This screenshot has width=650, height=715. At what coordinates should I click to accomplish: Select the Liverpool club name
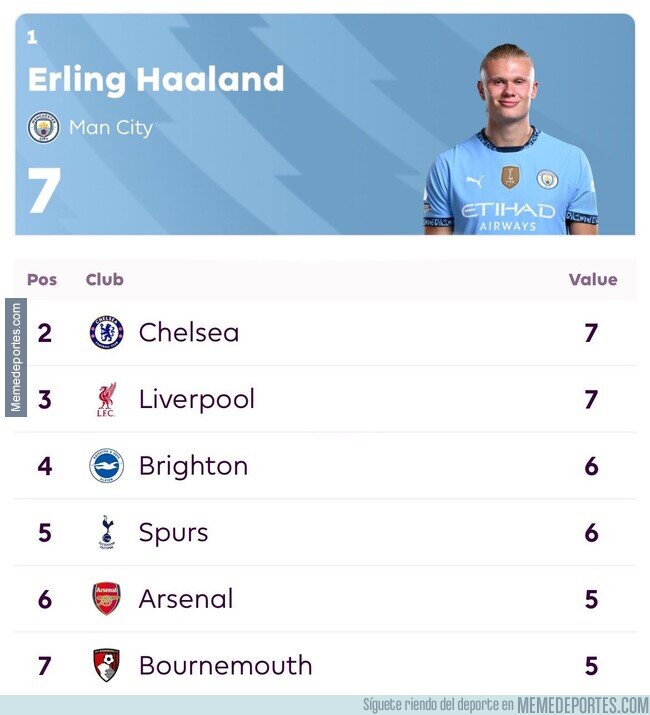(x=197, y=399)
